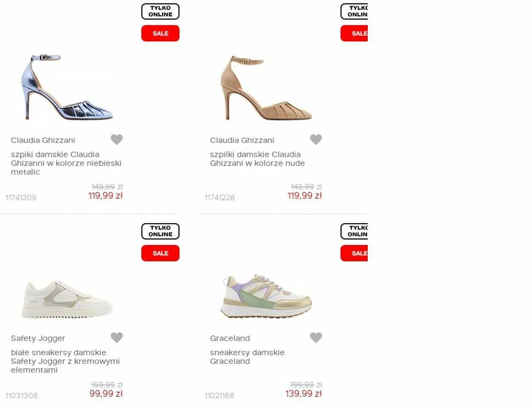View multicolor Graceland sneaker image
Image resolution: width=532 pixels, height=407 pixels.
click(x=266, y=296)
